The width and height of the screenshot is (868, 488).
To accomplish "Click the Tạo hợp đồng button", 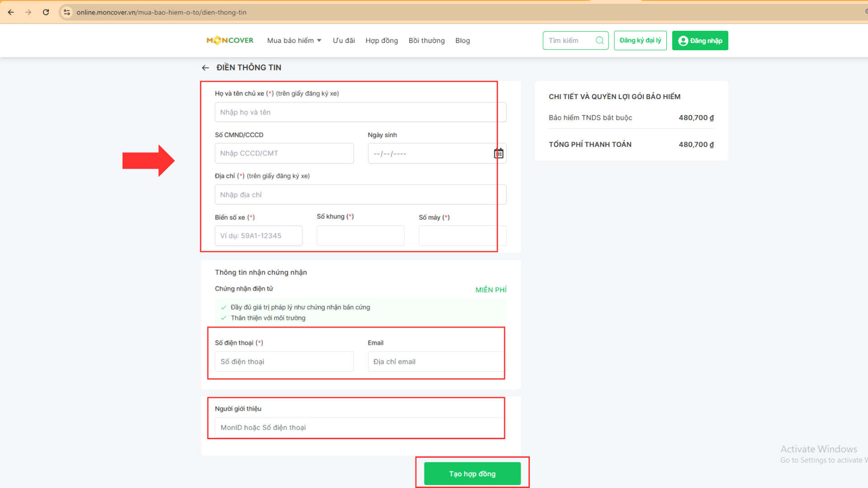I will [472, 474].
